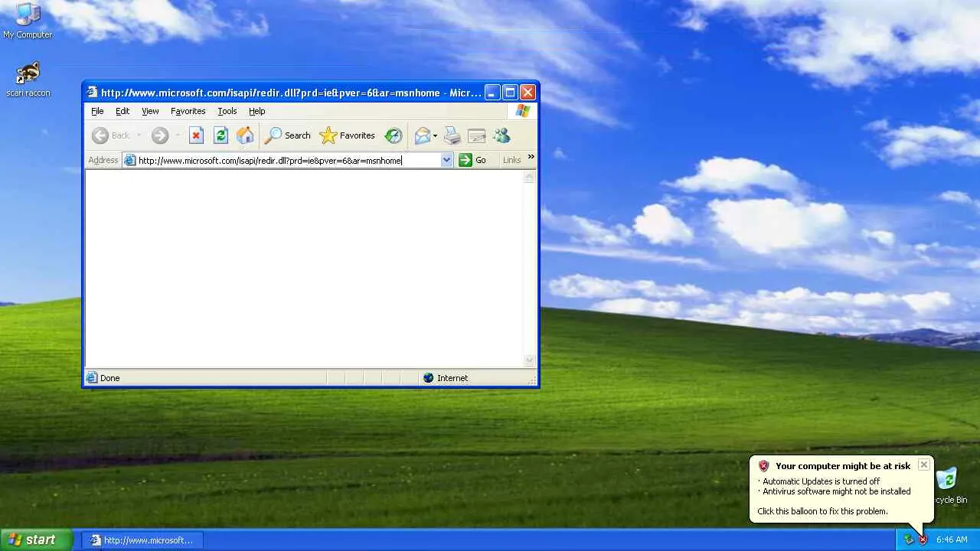Click the Internet zone status indicator

[445, 378]
